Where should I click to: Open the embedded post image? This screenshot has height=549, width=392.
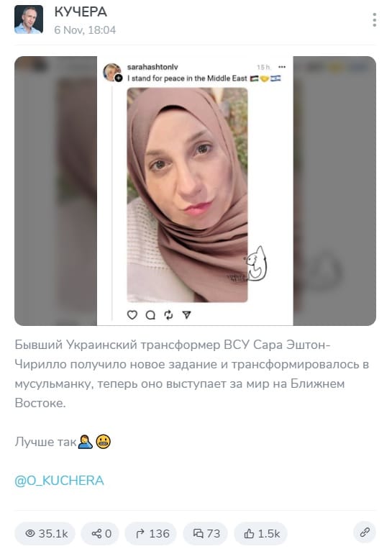pos(196,191)
